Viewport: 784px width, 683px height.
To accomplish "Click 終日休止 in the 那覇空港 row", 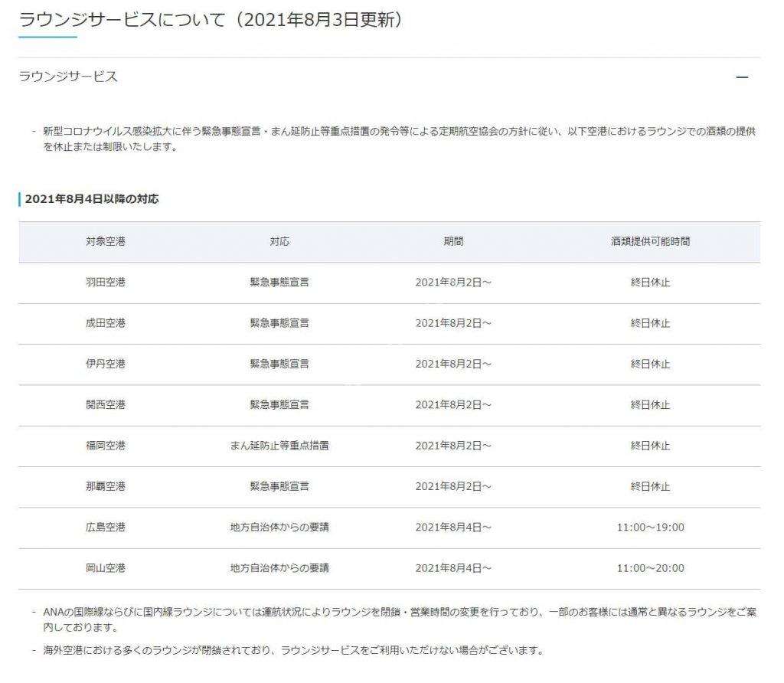I will pyautogui.click(x=650, y=486).
